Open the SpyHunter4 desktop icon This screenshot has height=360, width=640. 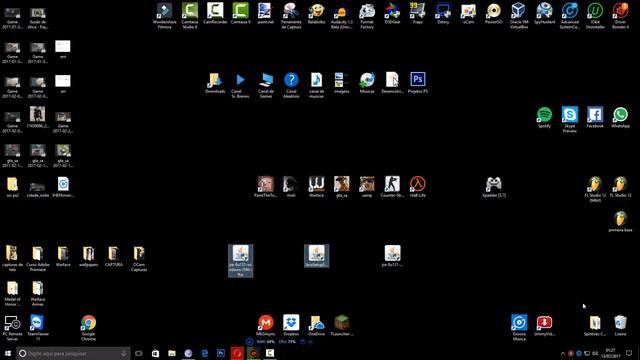point(544,13)
